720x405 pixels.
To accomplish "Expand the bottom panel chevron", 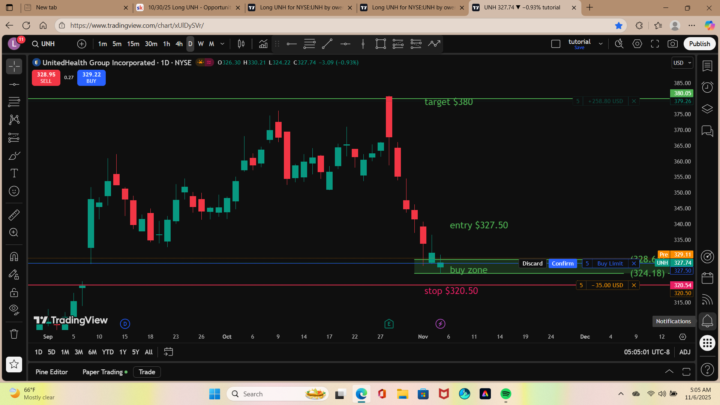I will 669,371.
